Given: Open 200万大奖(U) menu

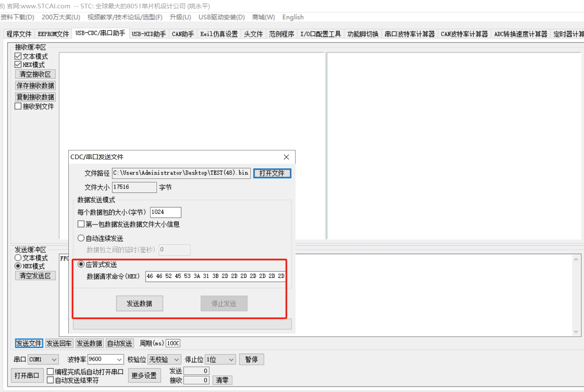Looking at the screenshot, I should (61, 17).
